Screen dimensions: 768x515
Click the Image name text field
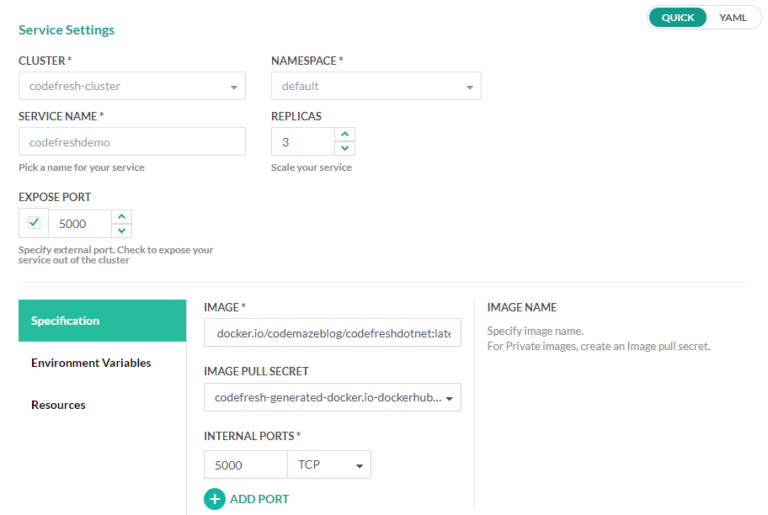click(332, 332)
